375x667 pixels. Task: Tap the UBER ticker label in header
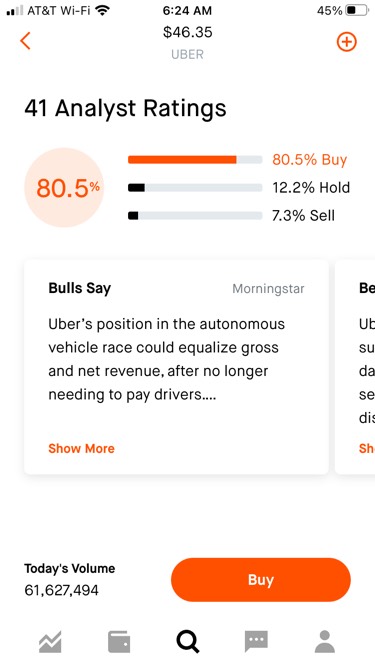[x=187, y=54]
